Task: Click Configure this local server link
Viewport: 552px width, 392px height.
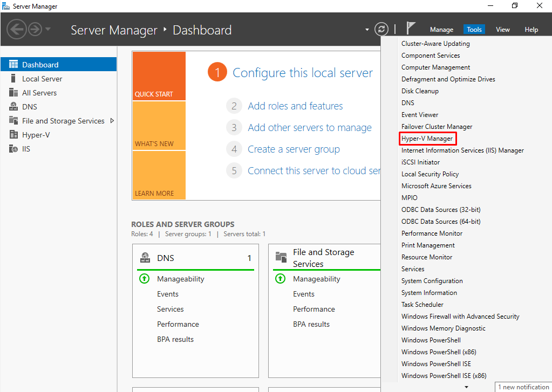Action: point(302,72)
